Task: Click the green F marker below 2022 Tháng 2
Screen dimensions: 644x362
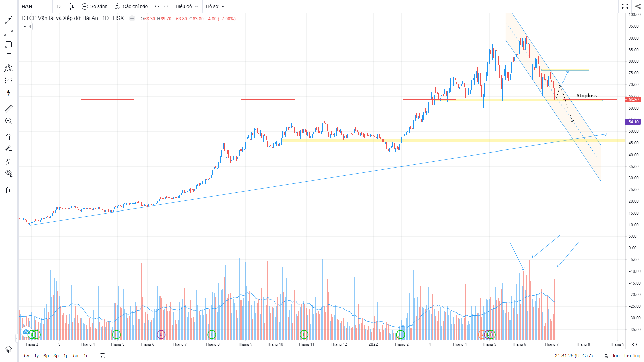Action: 400,334
